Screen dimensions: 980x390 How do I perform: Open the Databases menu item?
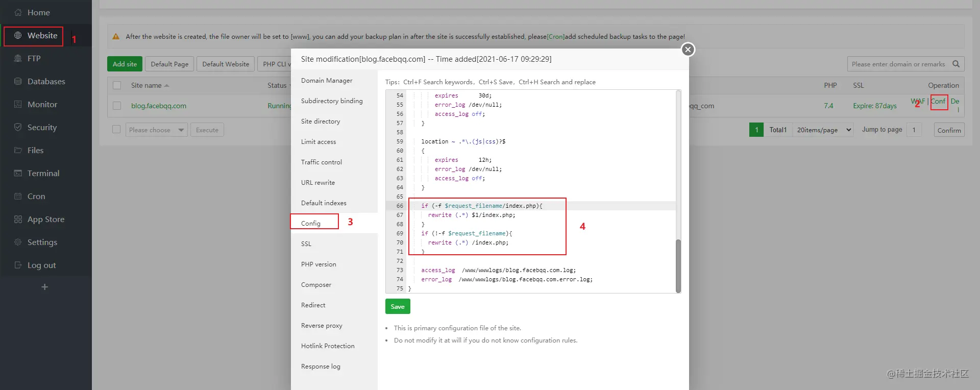46,81
